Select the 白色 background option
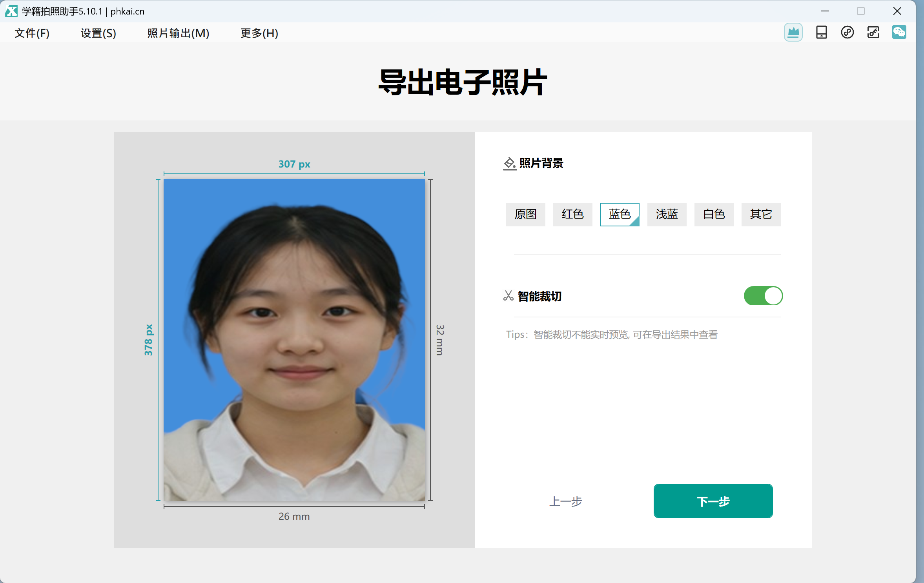This screenshot has width=924, height=583. click(x=714, y=214)
